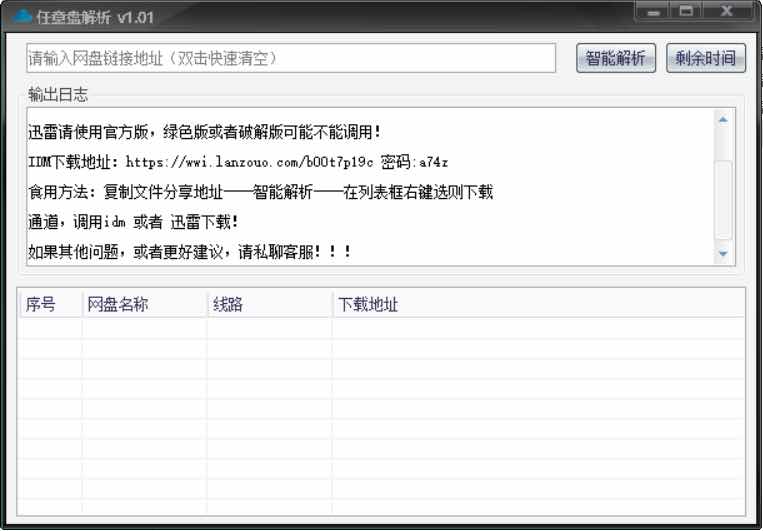
Task: Click the 输出日志 group label
Action: (x=58, y=94)
